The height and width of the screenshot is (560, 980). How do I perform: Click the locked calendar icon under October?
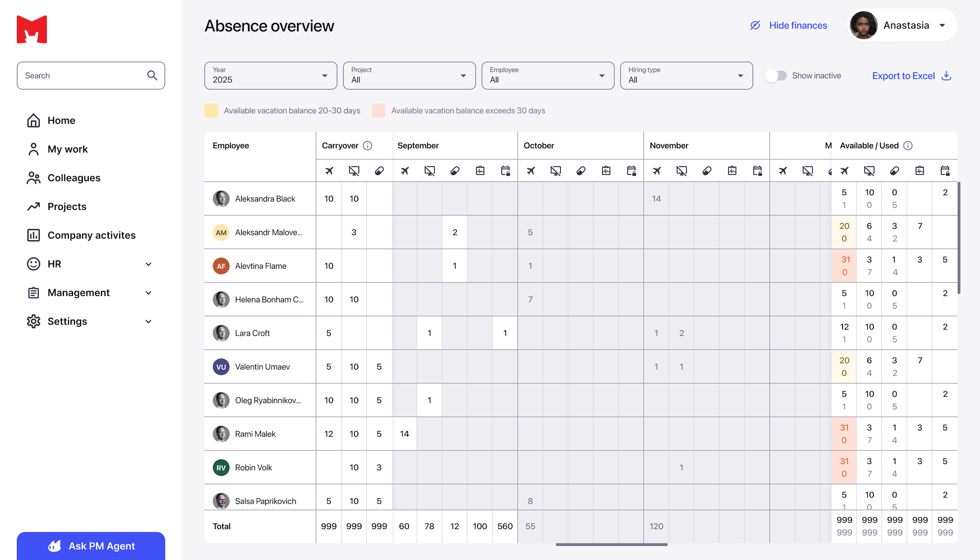tap(631, 171)
